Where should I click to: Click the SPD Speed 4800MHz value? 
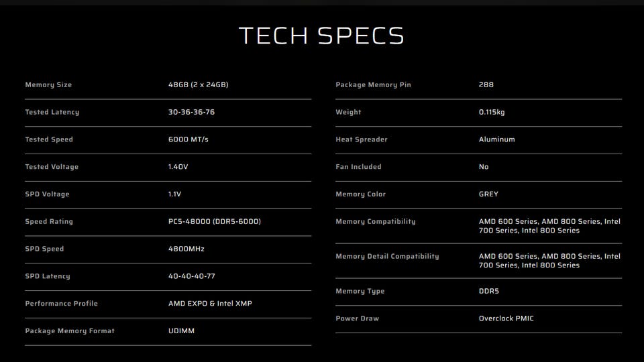[186, 249]
